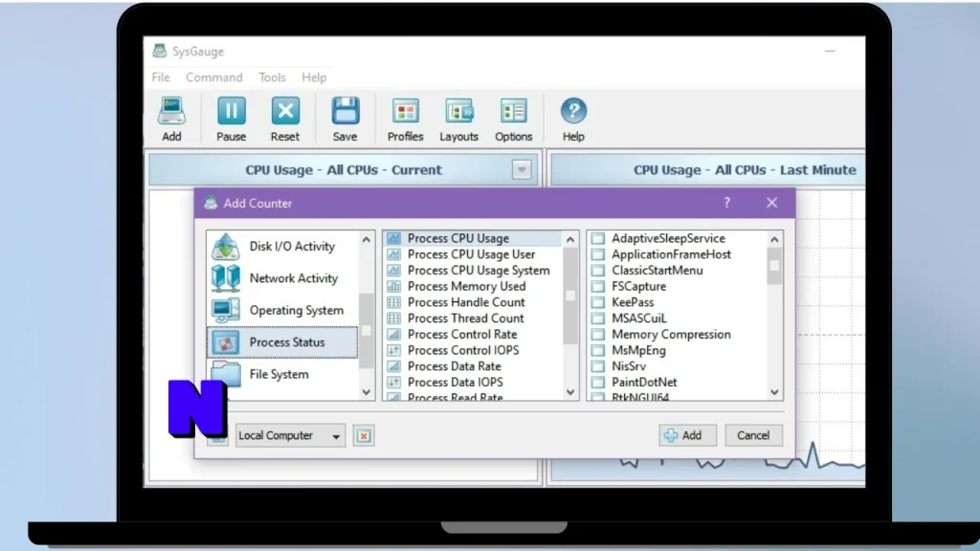This screenshot has width=980, height=551.
Task: Click the counter list scrollbar thumb
Action: [x=570, y=297]
